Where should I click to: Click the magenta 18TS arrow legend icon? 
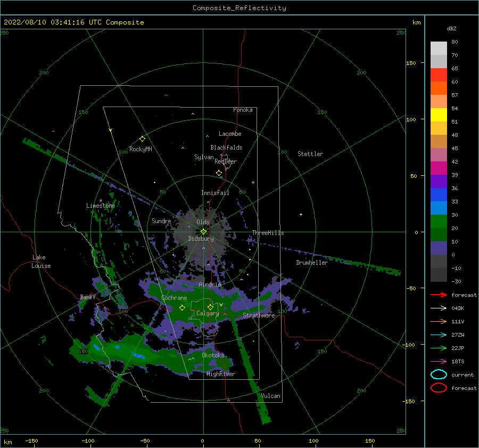439,362
